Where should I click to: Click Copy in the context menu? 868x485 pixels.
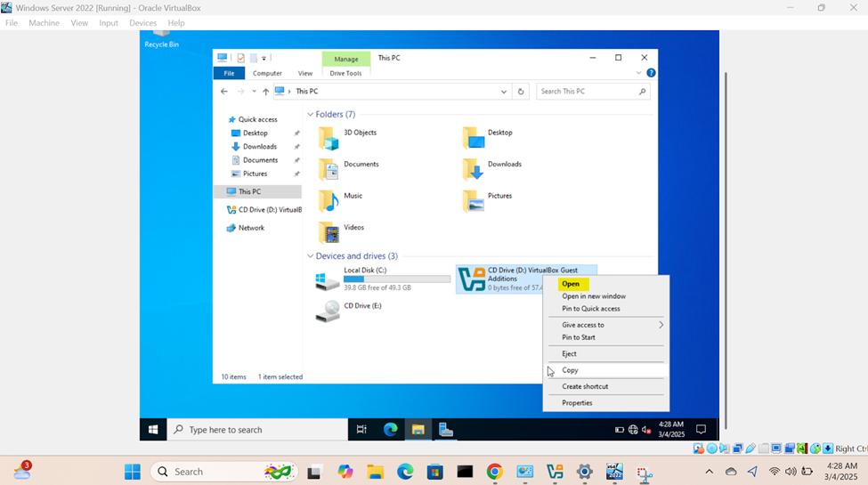click(570, 370)
